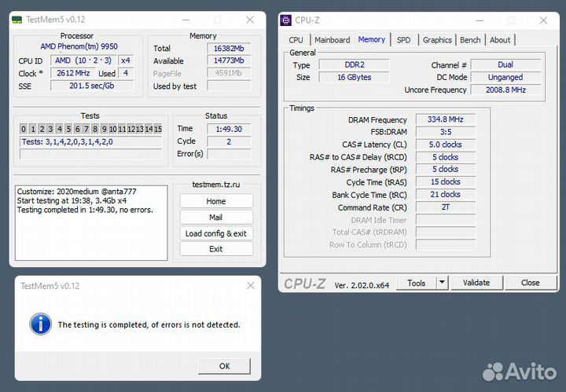Click the empty DRAM Idle Timer field
The image size is (566, 392).
pyautogui.click(x=446, y=220)
